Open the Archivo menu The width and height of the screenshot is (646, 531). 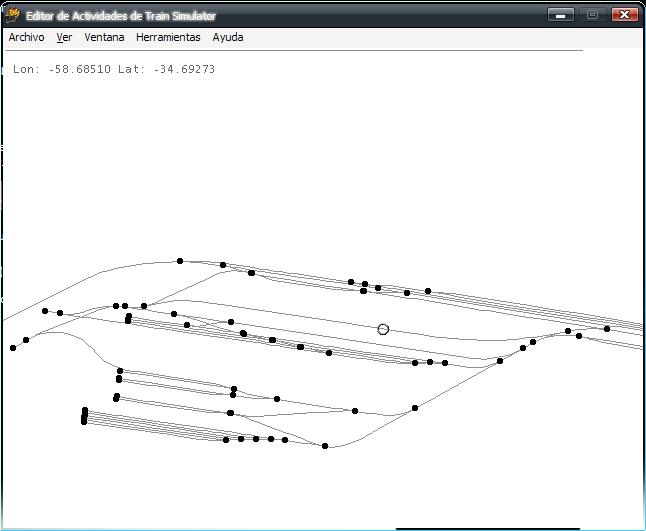pos(26,37)
